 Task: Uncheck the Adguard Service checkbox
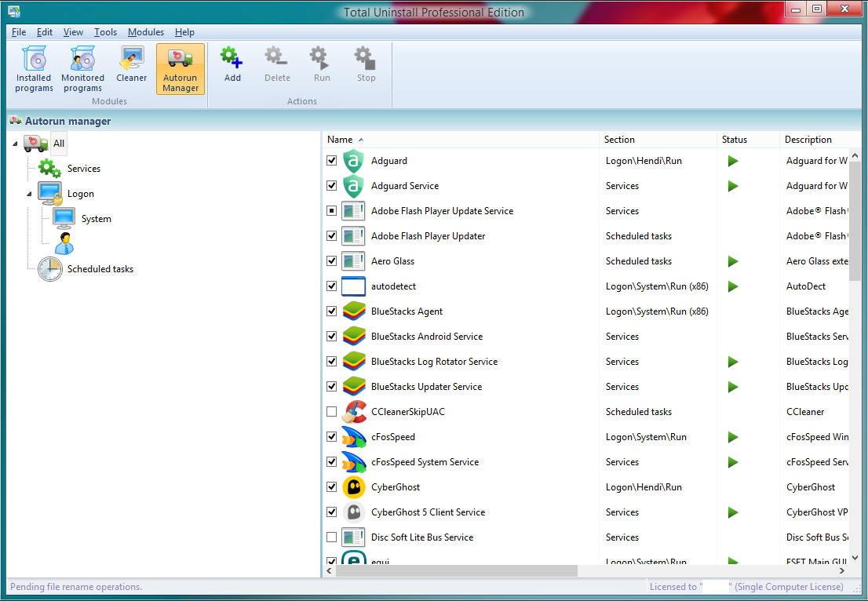(x=332, y=185)
